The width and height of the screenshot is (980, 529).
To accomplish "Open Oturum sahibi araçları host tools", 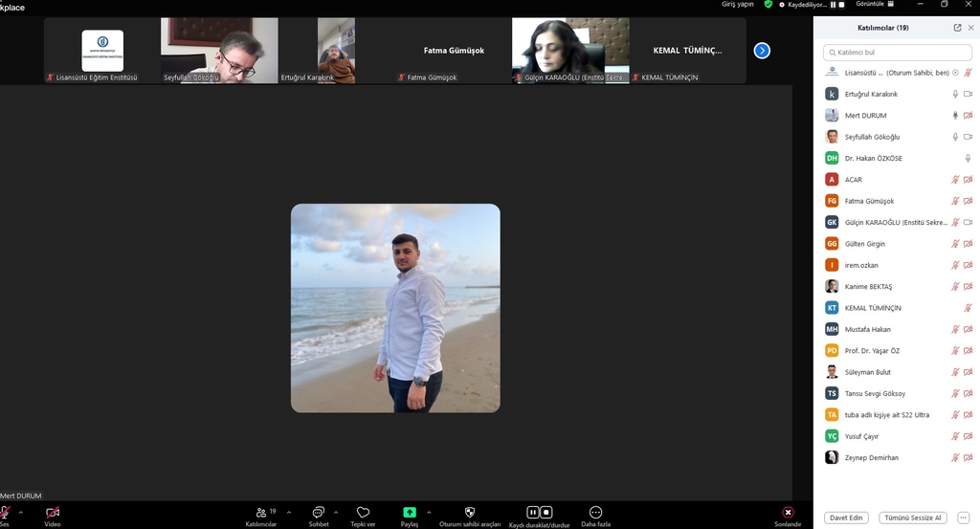I will 470,514.
